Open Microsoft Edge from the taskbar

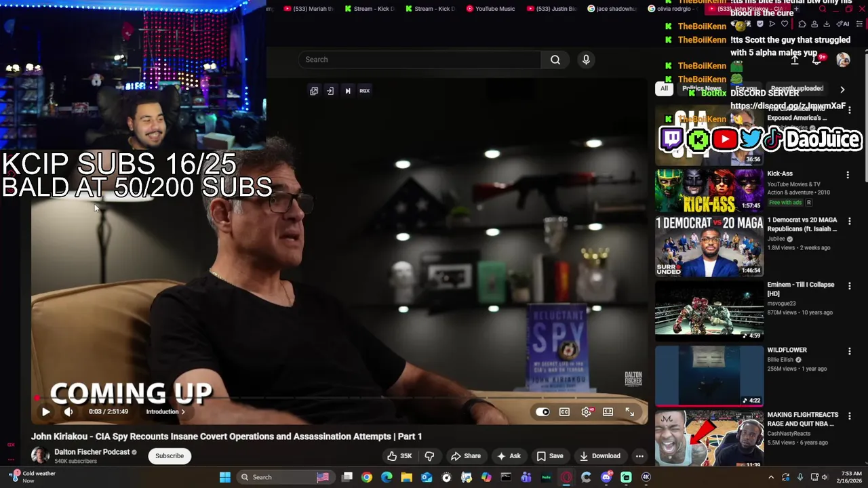(x=387, y=477)
